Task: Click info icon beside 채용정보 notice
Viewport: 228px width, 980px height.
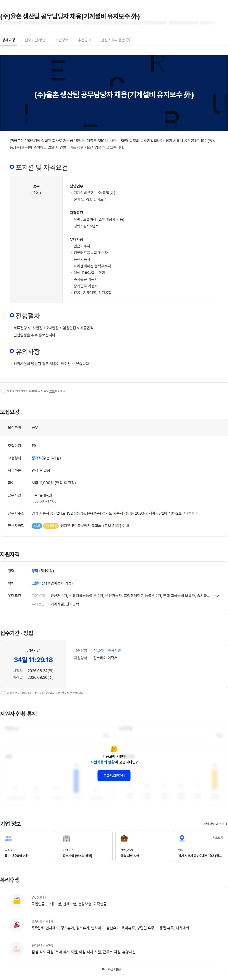Action: 3,391
